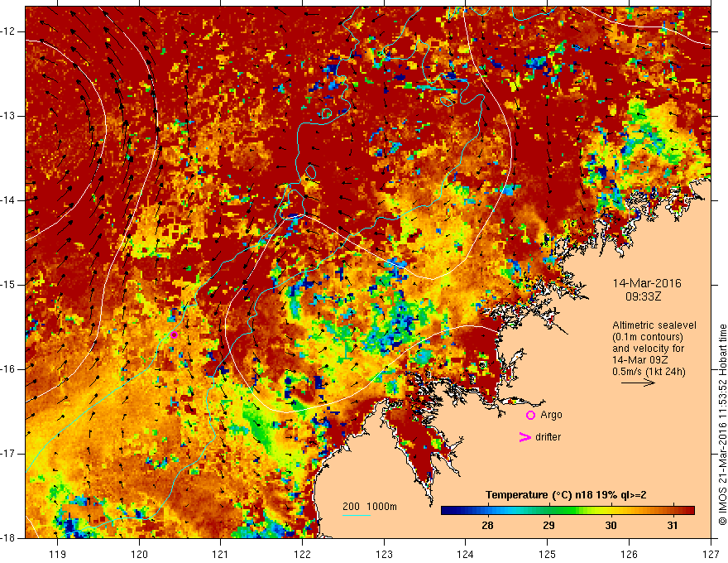
Task: Click the '(0.1m contours)' caption line
Action: [648, 337]
